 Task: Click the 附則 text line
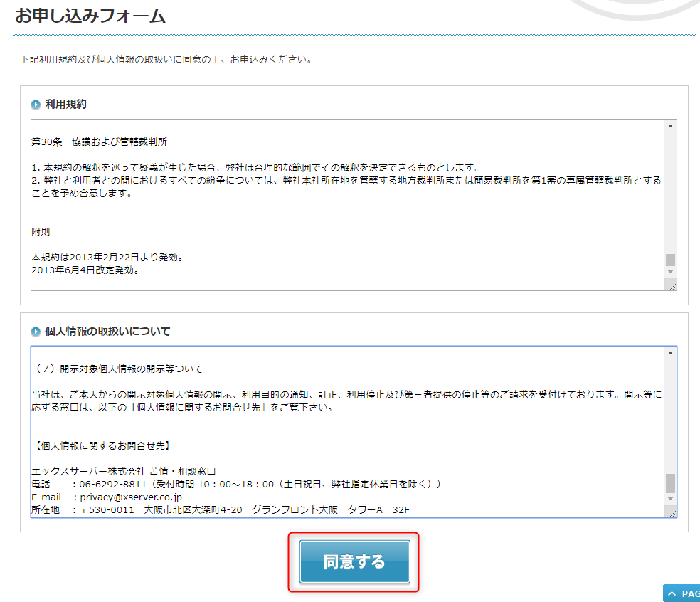click(x=41, y=232)
